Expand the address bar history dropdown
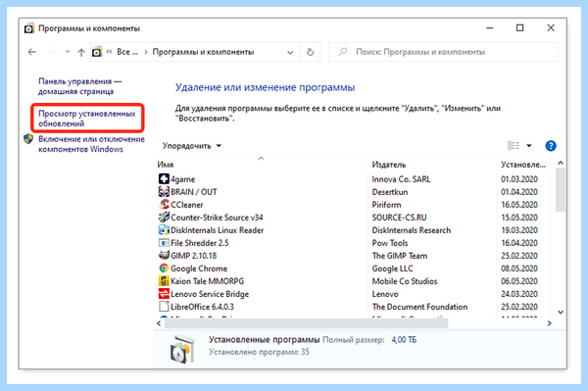The image size is (588, 391). (290, 53)
